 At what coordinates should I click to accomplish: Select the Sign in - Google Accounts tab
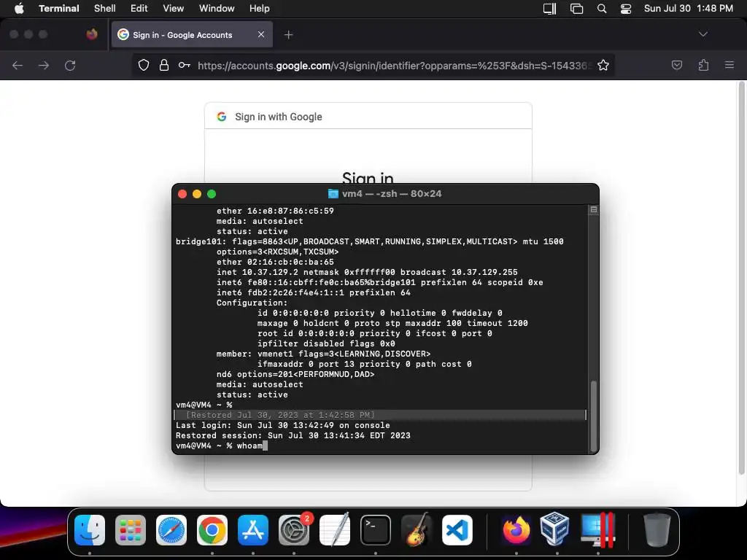192,34
